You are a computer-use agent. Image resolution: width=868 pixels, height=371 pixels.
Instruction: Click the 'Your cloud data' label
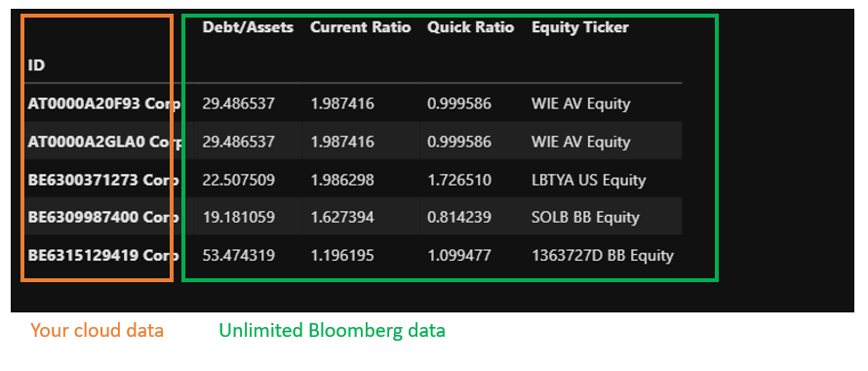(97, 331)
